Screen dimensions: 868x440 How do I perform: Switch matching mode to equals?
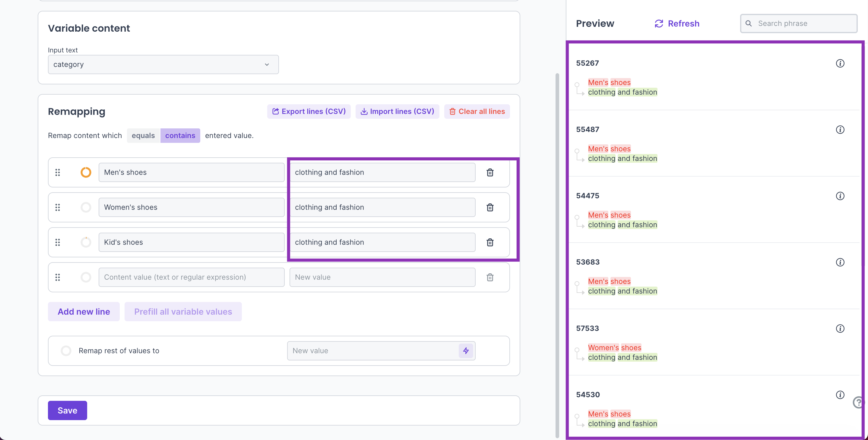pyautogui.click(x=143, y=136)
